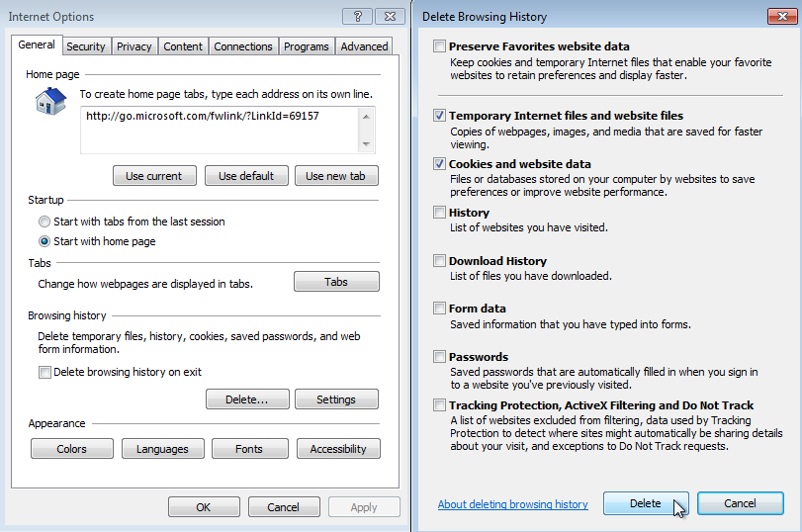Screen dimensions: 802x532
Task: Switch to the Security tab
Action: pyautogui.click(x=86, y=46)
